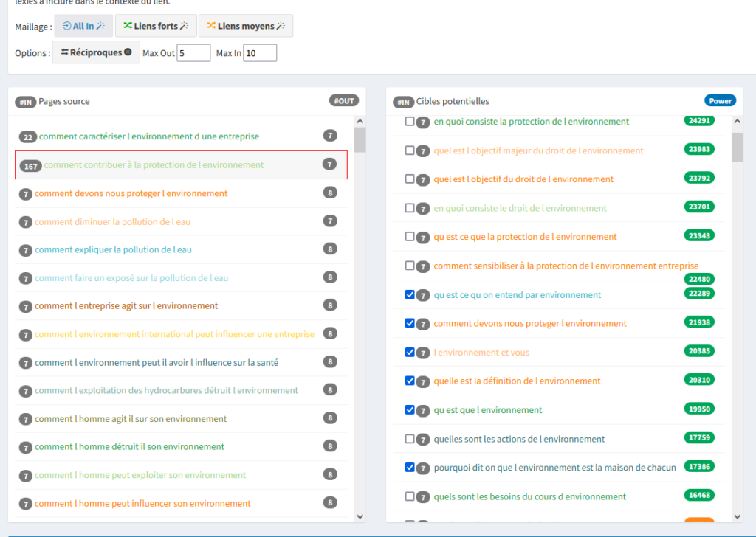The width and height of the screenshot is (756, 537).
Task: Check 'quelles sont les actions de l environnement'
Action: point(410,439)
